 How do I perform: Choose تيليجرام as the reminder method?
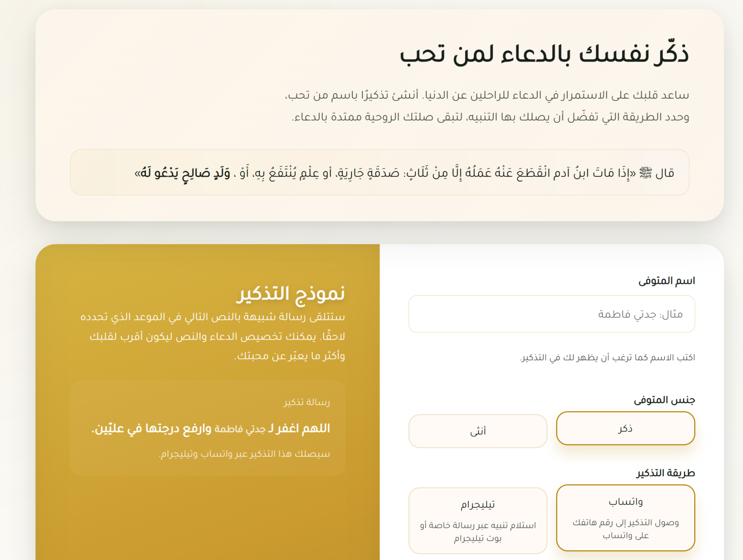(x=478, y=520)
